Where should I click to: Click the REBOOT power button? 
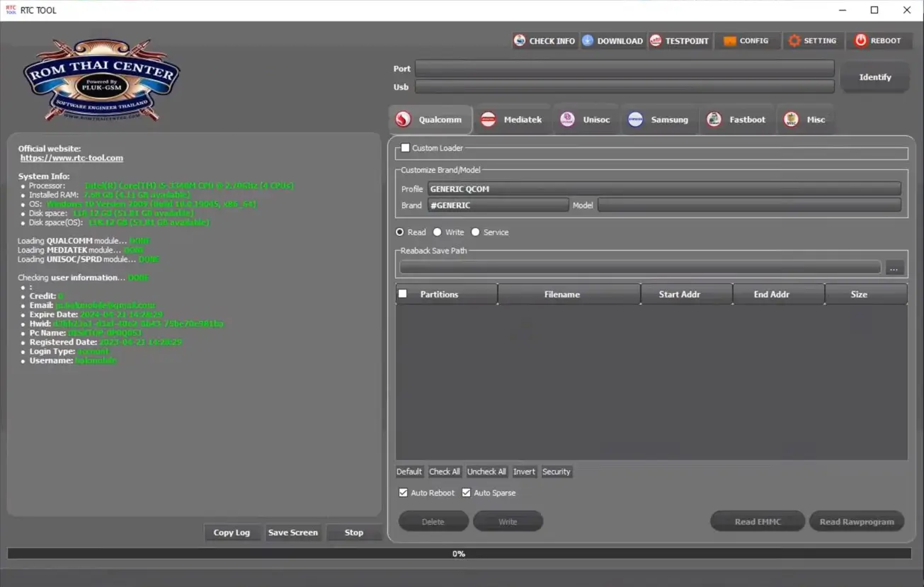coord(879,41)
